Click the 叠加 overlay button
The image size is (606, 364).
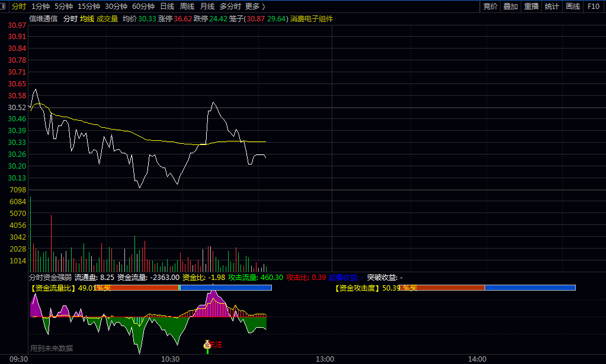tap(511, 7)
